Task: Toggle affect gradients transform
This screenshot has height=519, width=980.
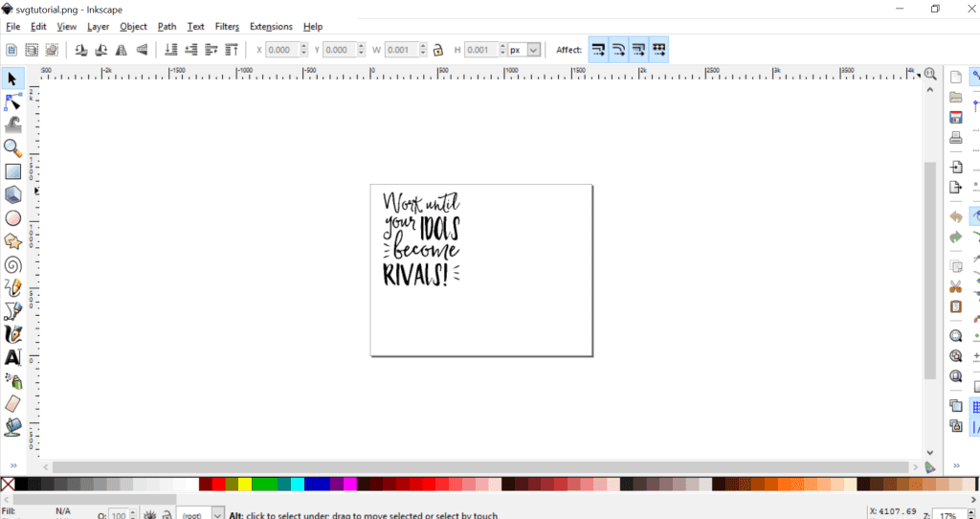Action: (638, 50)
